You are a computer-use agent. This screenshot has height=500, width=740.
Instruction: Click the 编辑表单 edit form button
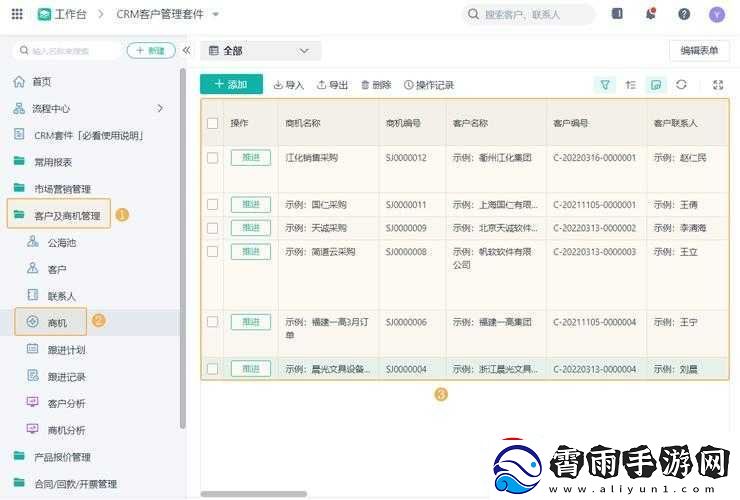coord(699,51)
